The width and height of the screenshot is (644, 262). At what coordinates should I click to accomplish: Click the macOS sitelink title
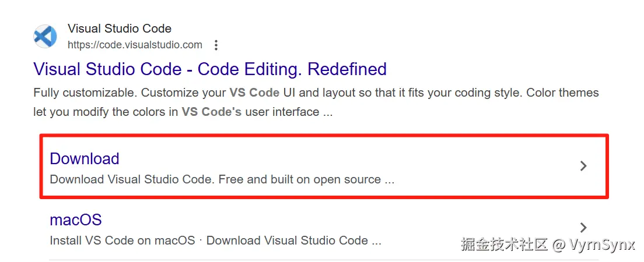[76, 220]
